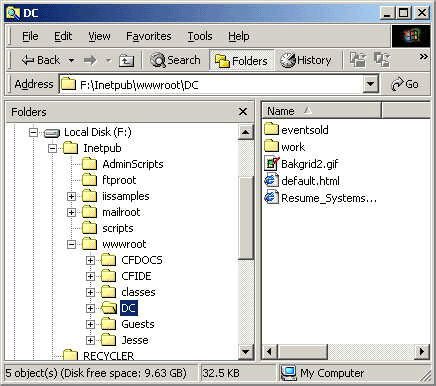Open the File menu
The width and height of the screenshot is (436, 386).
pyautogui.click(x=30, y=36)
